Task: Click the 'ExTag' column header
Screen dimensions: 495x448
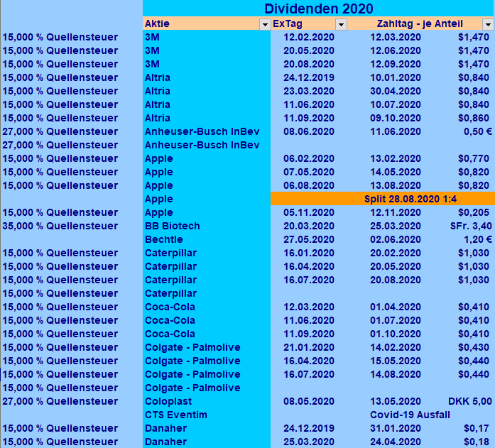Action: pyautogui.click(x=288, y=23)
